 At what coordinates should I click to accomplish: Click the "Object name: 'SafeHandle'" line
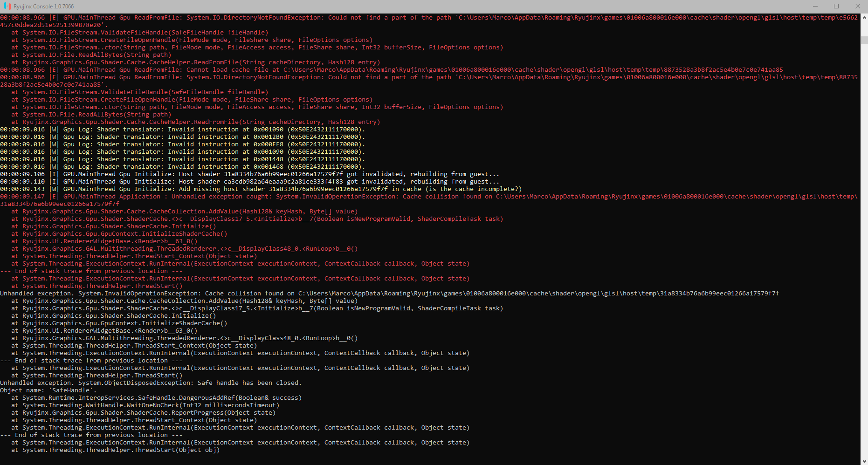[x=48, y=390]
